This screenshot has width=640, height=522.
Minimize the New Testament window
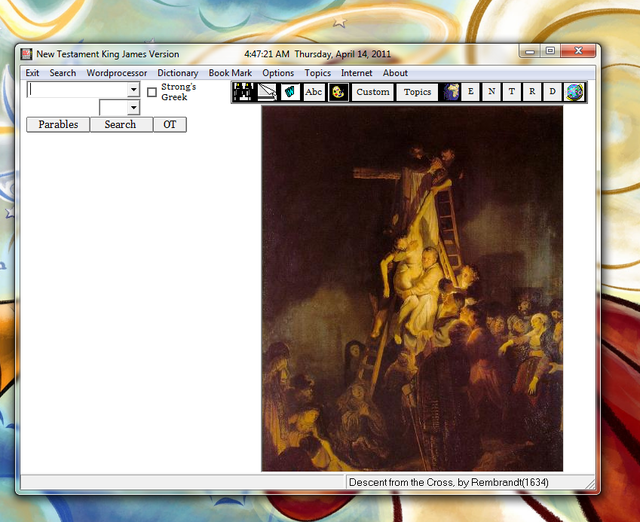coord(530,51)
